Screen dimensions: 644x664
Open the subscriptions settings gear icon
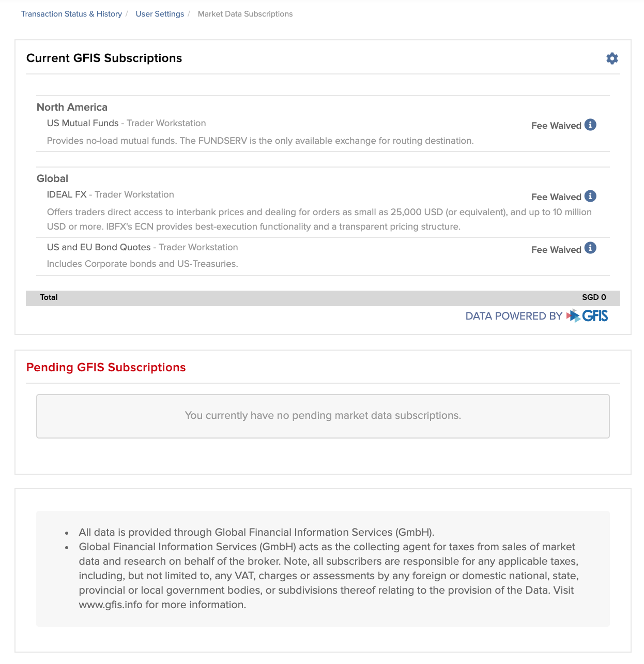[612, 58]
